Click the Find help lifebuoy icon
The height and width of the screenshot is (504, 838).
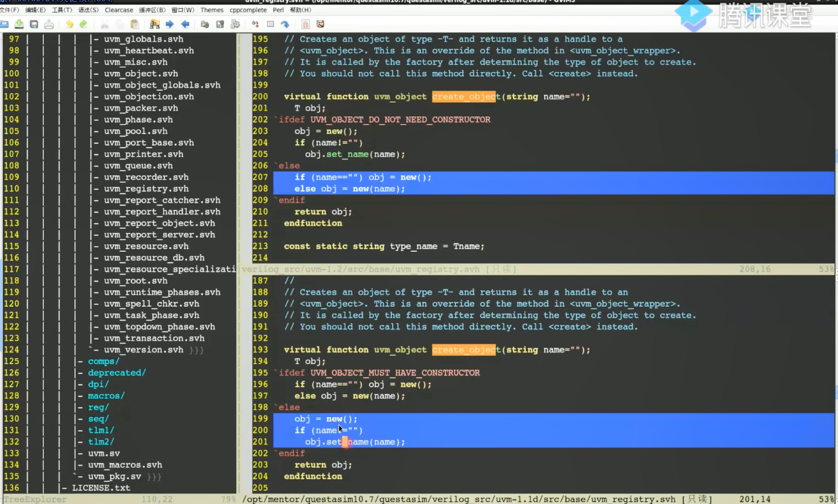pyautogui.click(x=320, y=24)
